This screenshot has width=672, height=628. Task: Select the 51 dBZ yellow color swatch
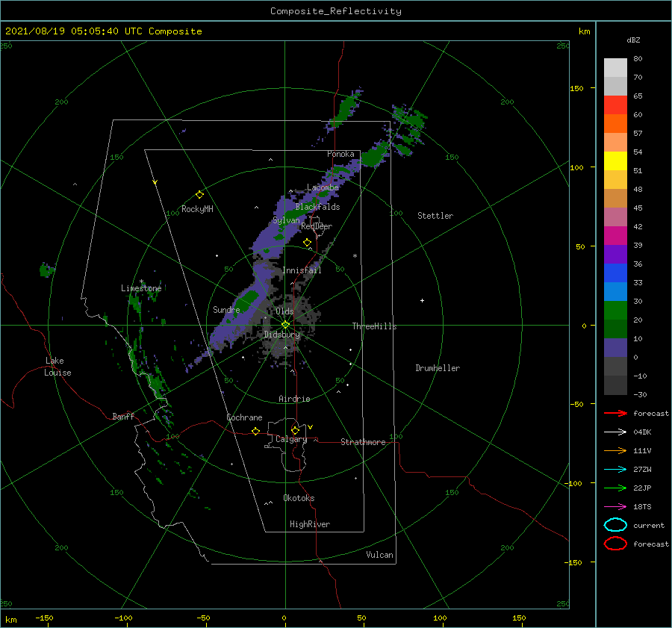point(615,161)
